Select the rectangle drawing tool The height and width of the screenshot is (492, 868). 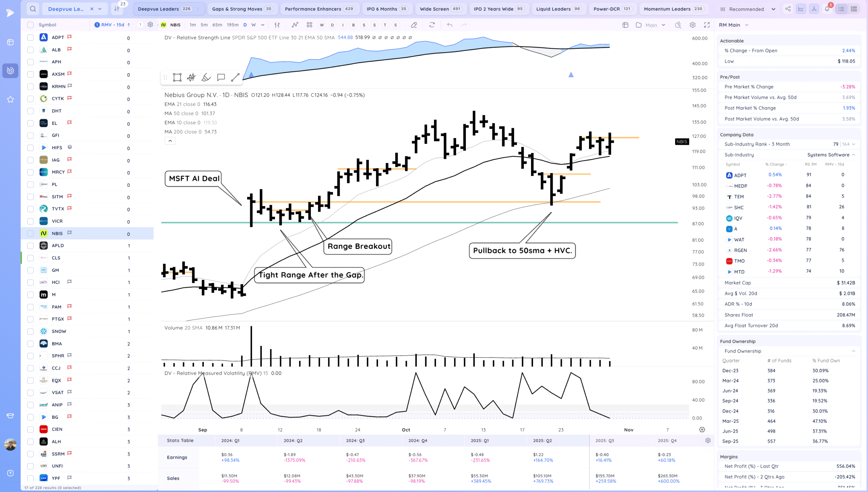tap(177, 77)
